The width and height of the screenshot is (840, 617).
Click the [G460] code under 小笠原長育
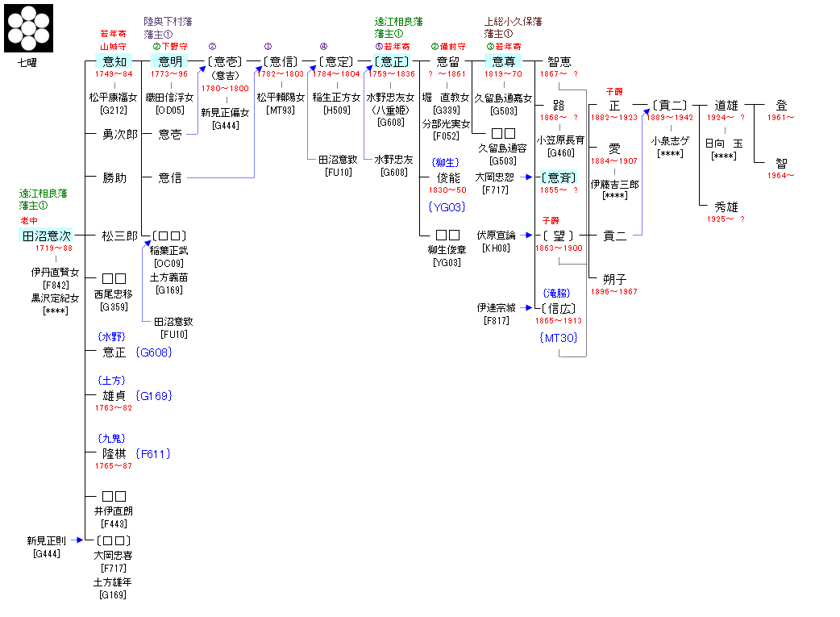(560, 152)
